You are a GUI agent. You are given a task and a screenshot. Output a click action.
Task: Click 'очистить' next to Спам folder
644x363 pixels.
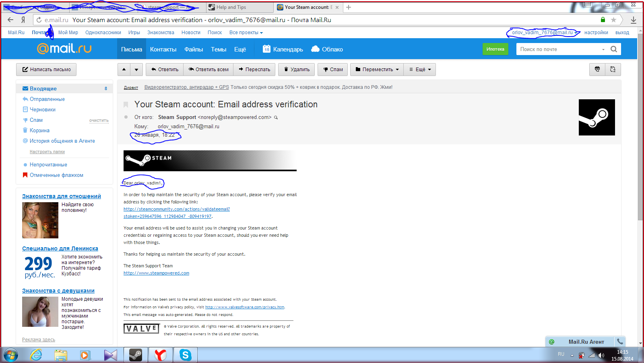pos(99,121)
